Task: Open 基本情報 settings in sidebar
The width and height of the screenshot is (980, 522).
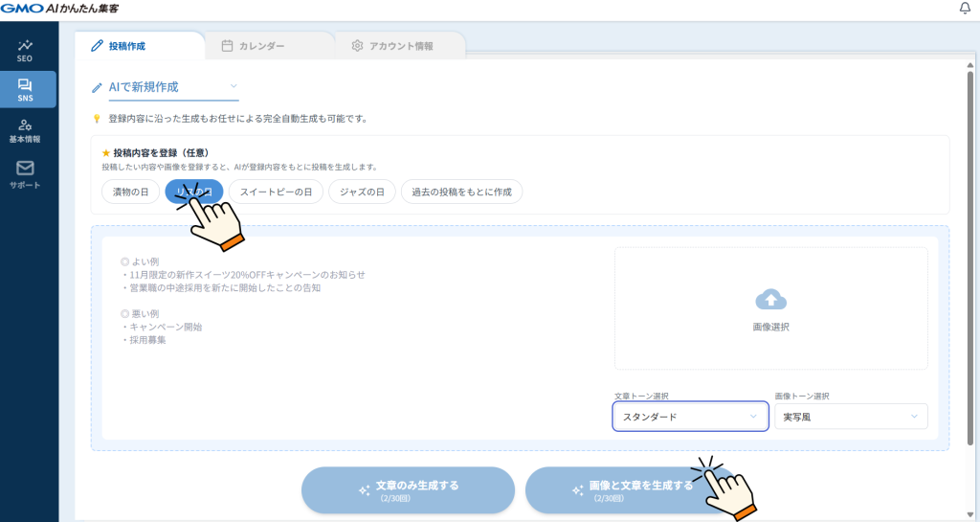Action: coord(25,130)
